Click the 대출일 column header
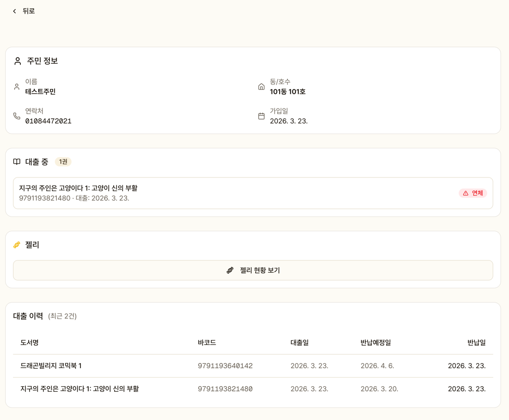 (x=300, y=342)
